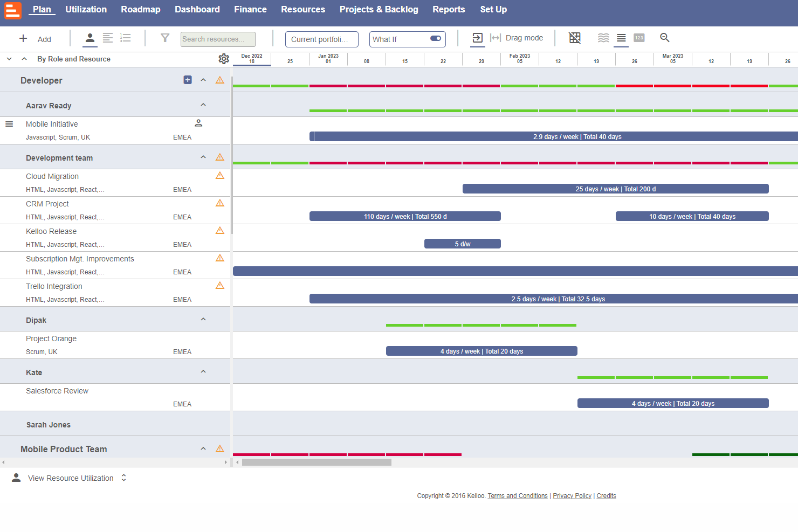Select the hide grid lines icon
Screen dimensions: 798x532
(575, 38)
